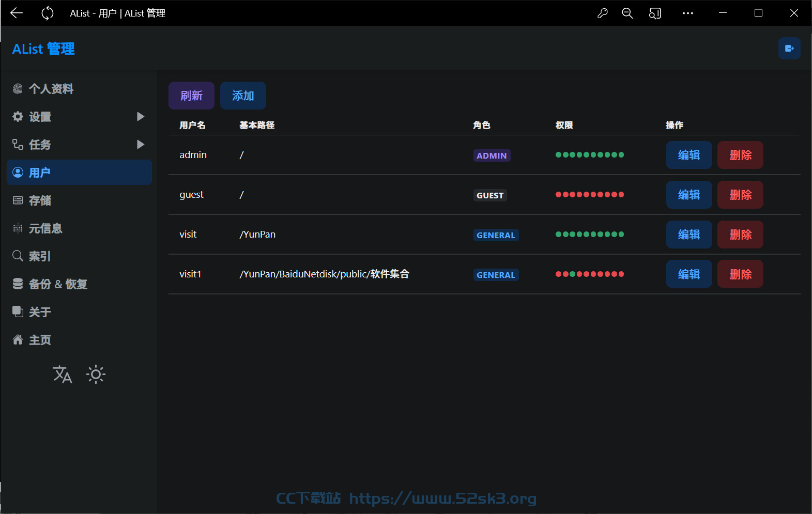
Task: Click visit1's red and green permission dots
Action: coord(590,274)
